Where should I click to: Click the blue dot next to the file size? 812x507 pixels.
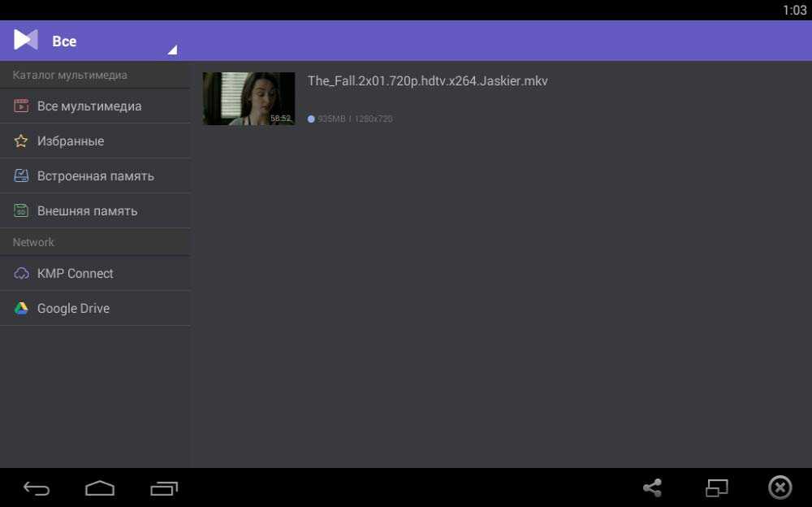311,119
